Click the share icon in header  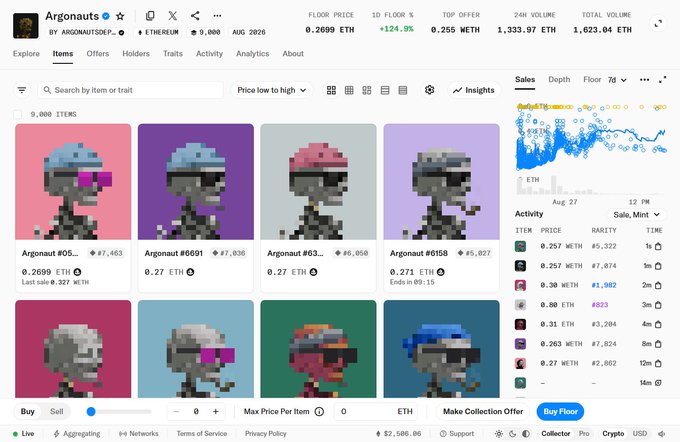tap(195, 16)
